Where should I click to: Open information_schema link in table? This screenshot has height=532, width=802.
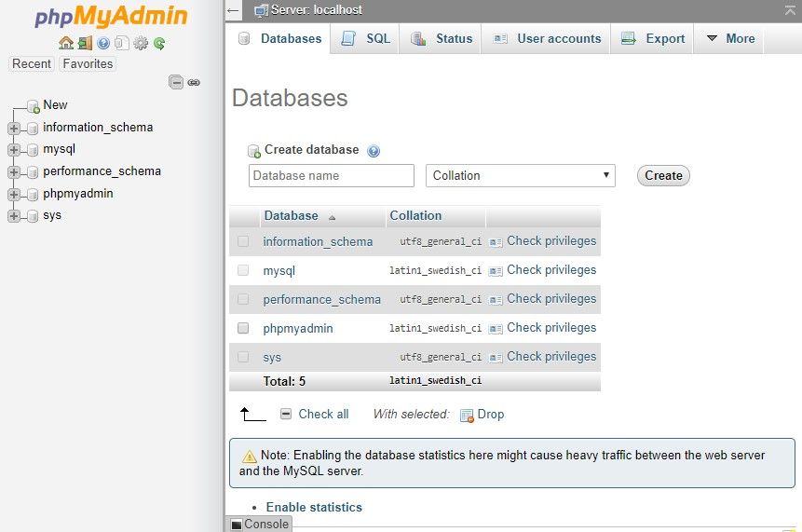pyautogui.click(x=318, y=241)
